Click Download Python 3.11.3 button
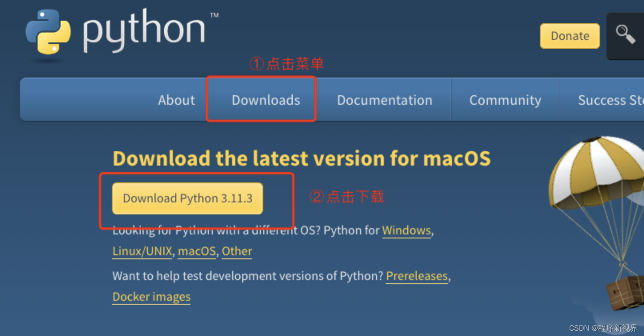 (x=188, y=198)
